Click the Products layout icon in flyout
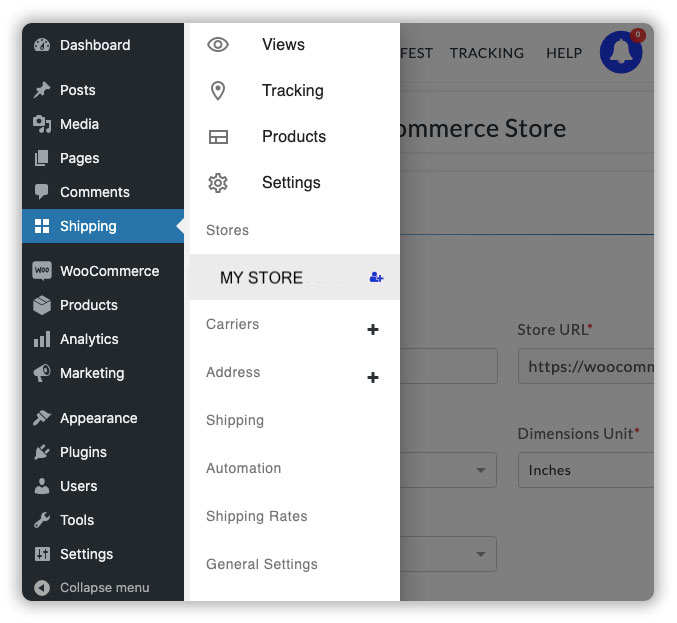This screenshot has width=677, height=623. point(218,137)
